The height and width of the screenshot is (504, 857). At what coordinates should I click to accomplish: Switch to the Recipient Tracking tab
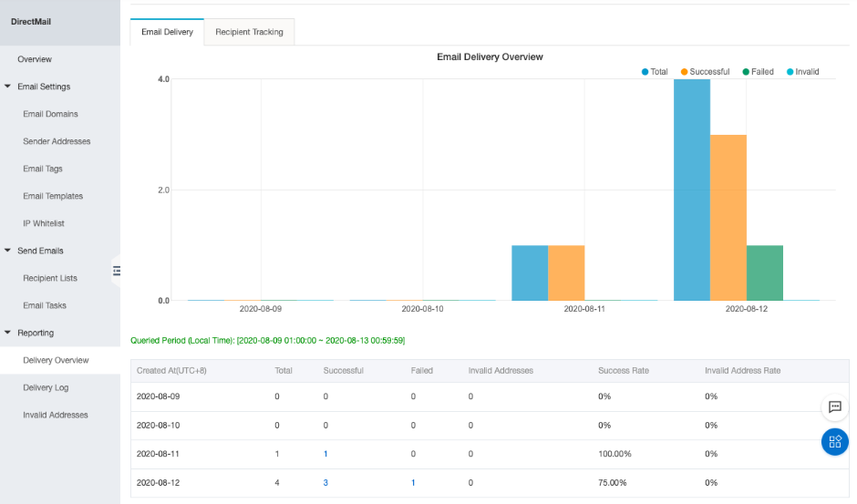249,32
